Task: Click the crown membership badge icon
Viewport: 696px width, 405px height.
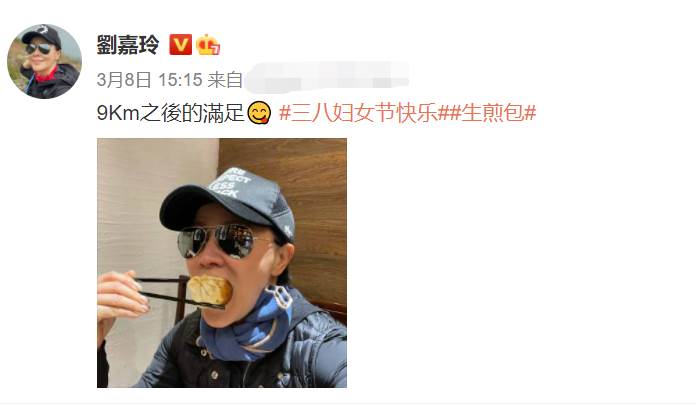Action: pyautogui.click(x=208, y=44)
